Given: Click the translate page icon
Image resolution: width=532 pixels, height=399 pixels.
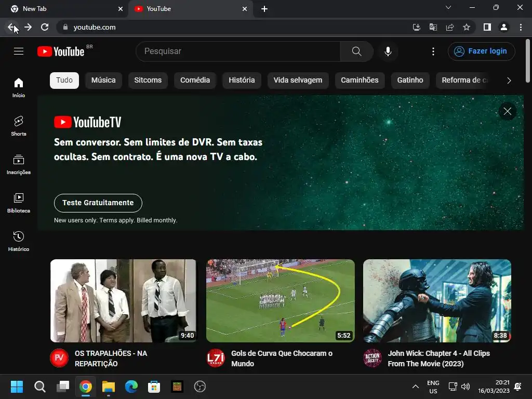Looking at the screenshot, I should coord(433,27).
